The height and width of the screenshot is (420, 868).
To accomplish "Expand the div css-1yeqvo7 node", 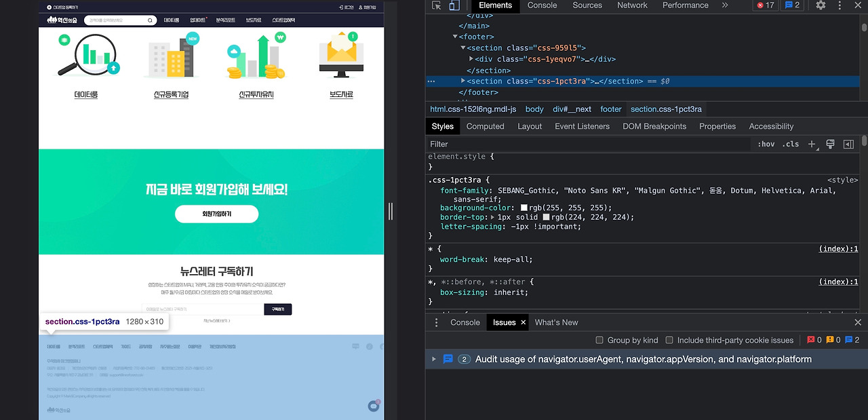I will pos(471,59).
